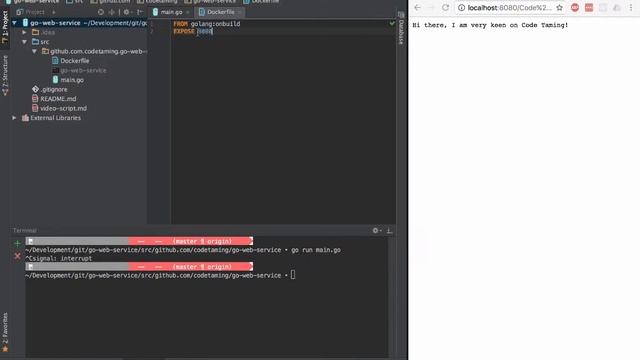Click the red dots extension icon
Viewport: 640px width, 360px height.
click(x=589, y=8)
